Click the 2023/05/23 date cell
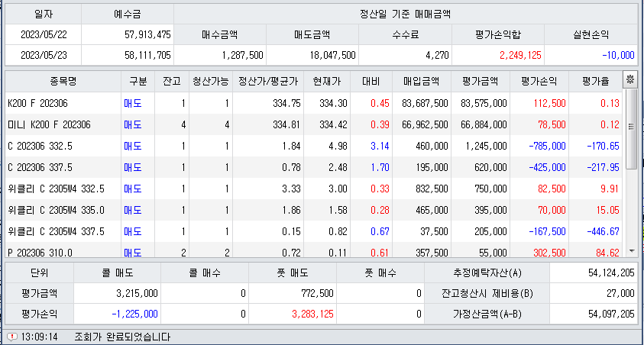Screen dimensions: 644x345 [x=44, y=55]
